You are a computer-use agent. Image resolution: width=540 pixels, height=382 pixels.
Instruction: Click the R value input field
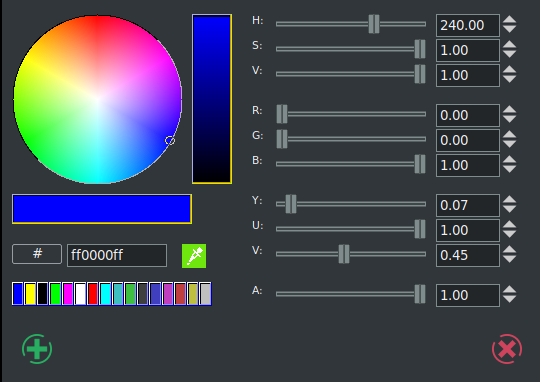[468, 115]
